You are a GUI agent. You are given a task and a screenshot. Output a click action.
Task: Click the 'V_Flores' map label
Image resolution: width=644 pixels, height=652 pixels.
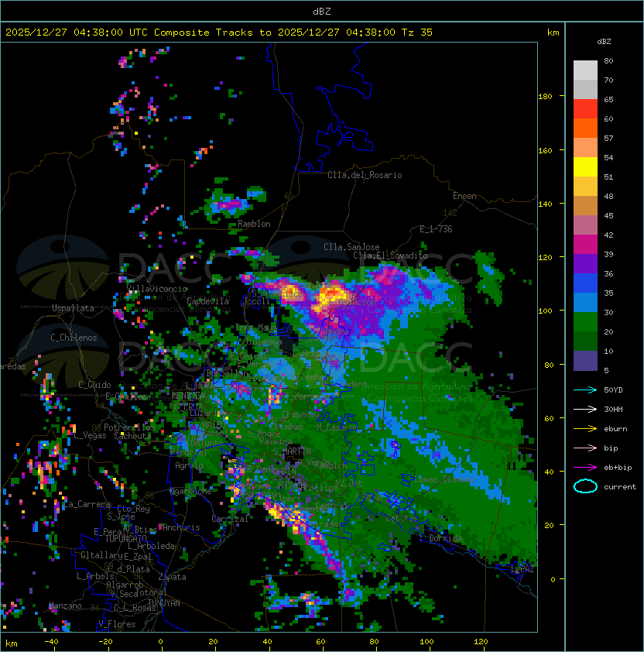point(117,624)
